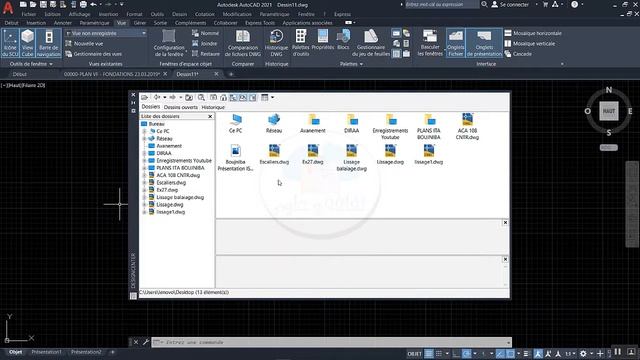Open the Vue ribbon tab

coord(121,23)
